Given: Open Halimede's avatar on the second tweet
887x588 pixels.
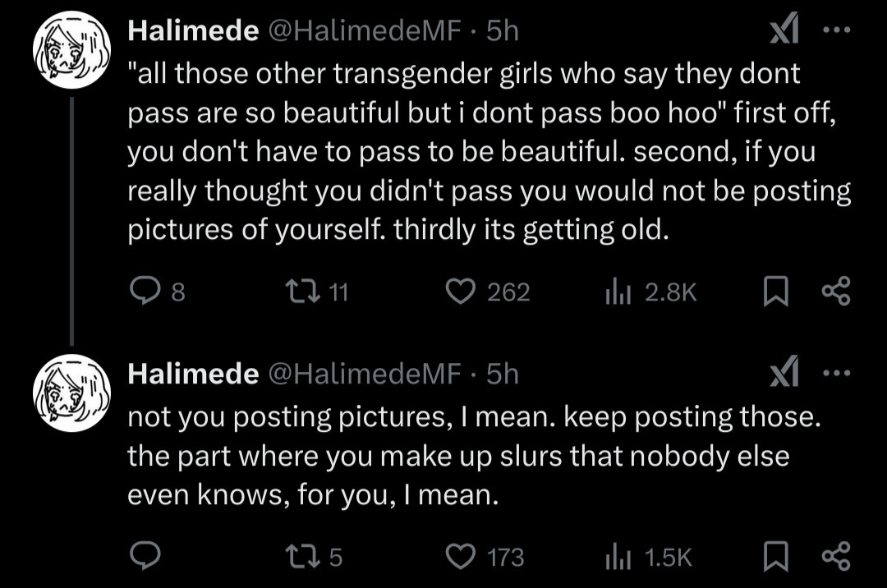Looking at the screenshot, I should click(x=71, y=393).
